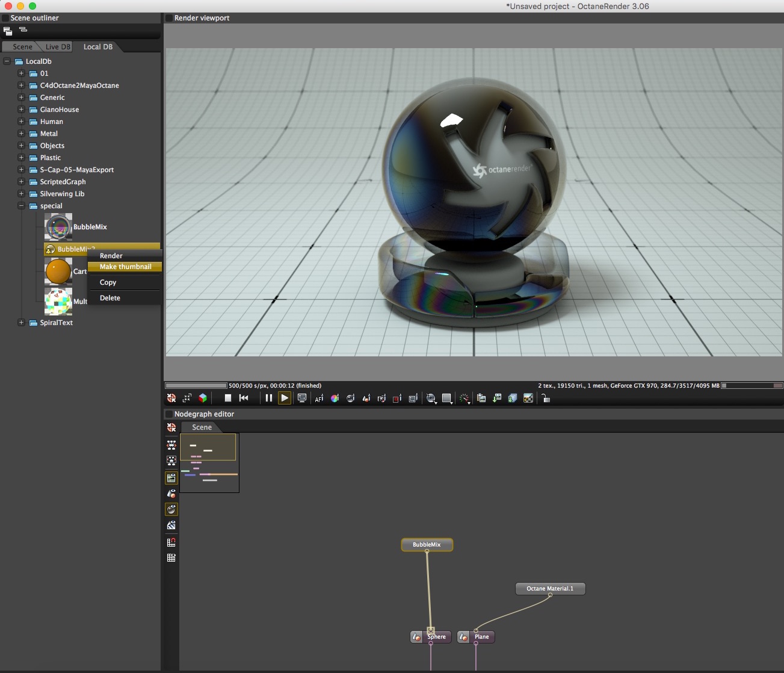Toggle the viewport resolution lock
Image resolution: width=784 pixels, height=673 pixels.
pos(546,398)
